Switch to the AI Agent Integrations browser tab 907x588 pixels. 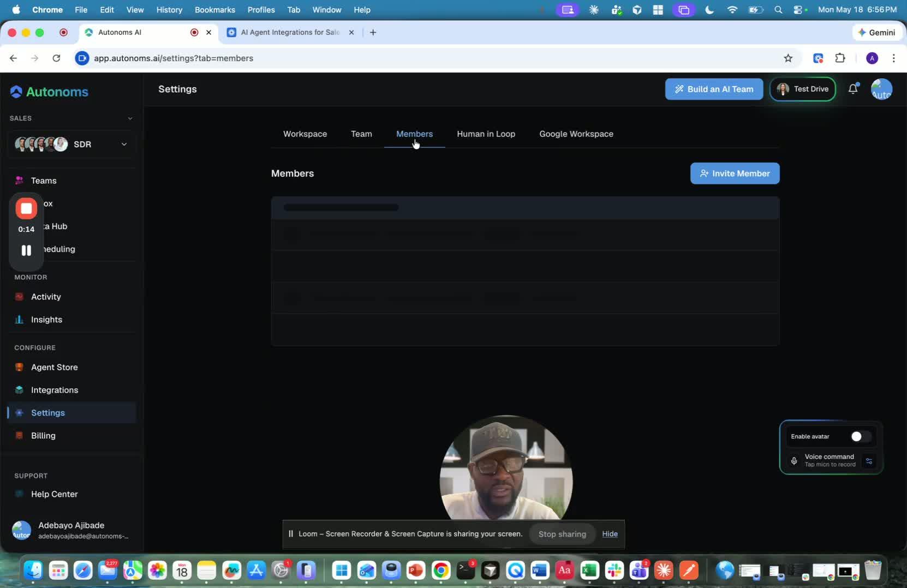pos(290,32)
